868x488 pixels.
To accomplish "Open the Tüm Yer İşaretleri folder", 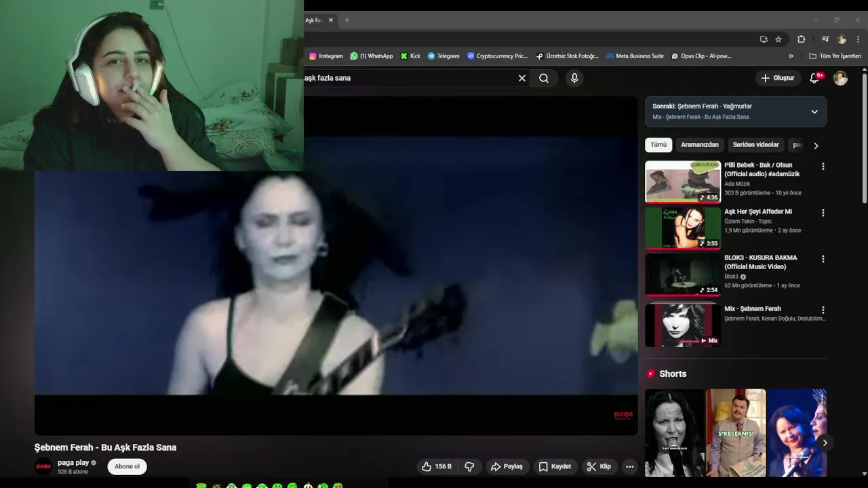I will pyautogui.click(x=835, y=56).
